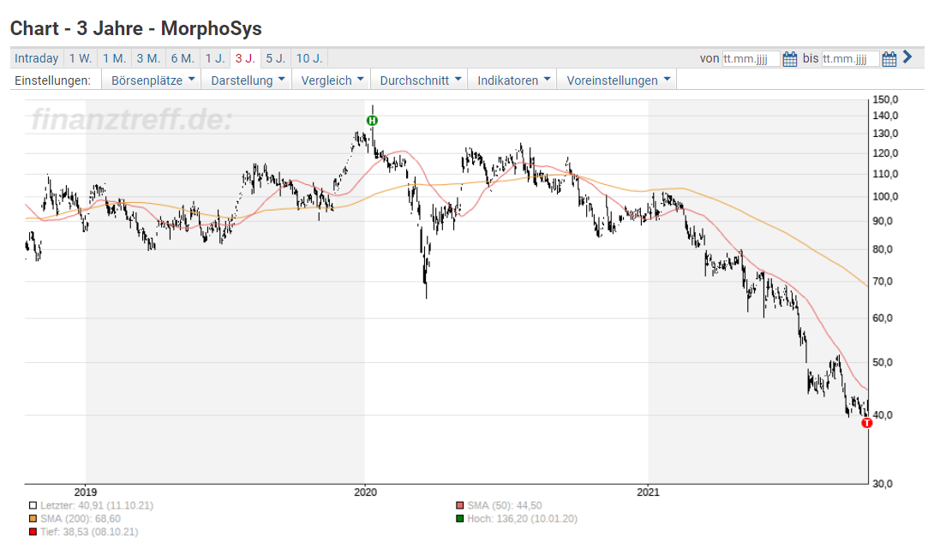Click the 50,0 price axis label

pyautogui.click(x=883, y=362)
